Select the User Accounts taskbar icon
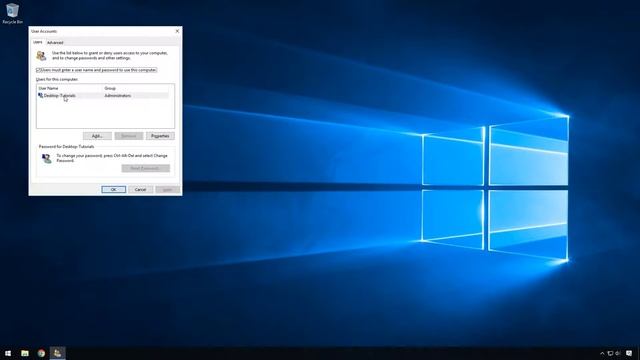The width and height of the screenshot is (640, 360). (x=58, y=353)
